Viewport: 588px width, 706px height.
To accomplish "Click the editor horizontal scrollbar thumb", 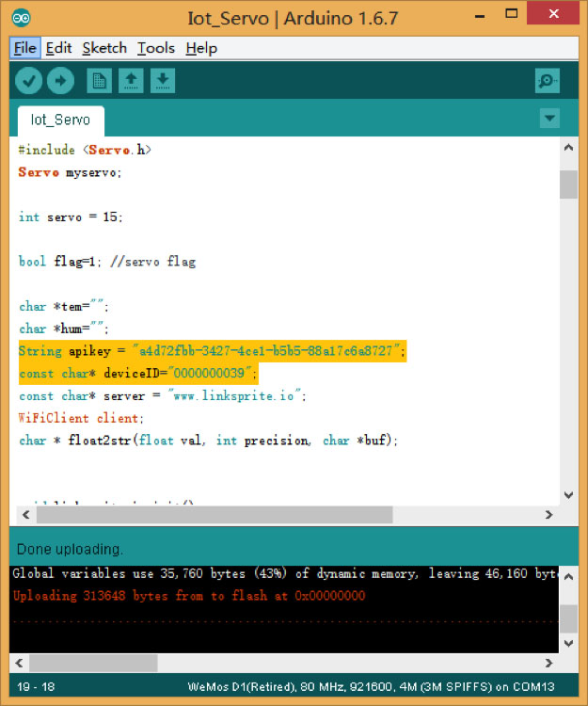I will pos(215,515).
